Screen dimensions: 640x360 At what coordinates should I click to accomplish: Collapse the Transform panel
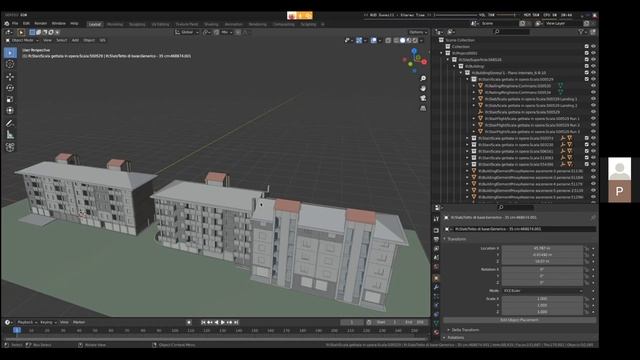pyautogui.click(x=456, y=239)
